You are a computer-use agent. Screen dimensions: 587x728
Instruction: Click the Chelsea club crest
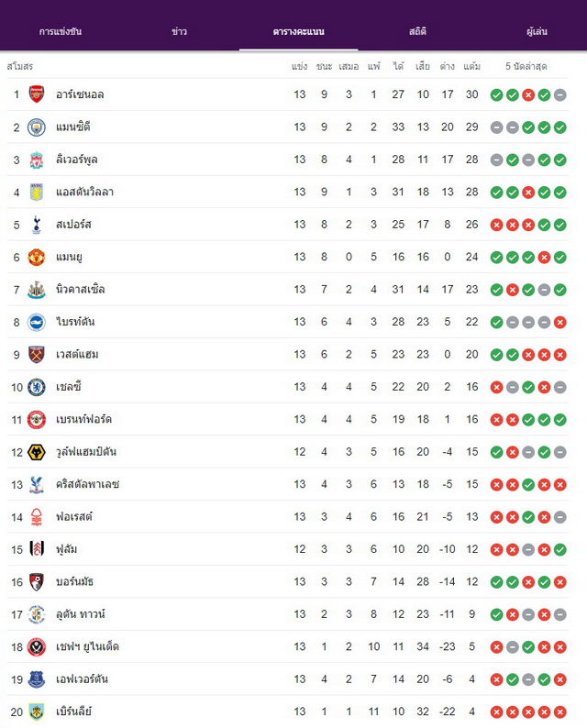point(36,387)
